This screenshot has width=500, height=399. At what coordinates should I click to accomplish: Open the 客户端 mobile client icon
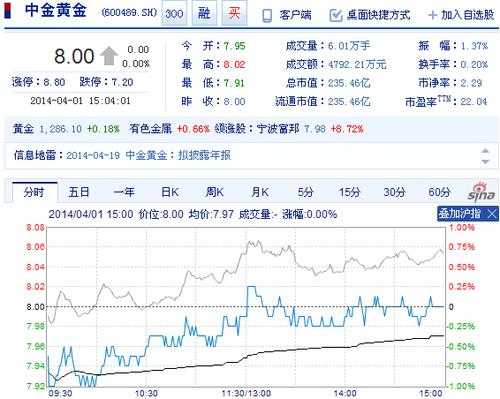(x=267, y=15)
